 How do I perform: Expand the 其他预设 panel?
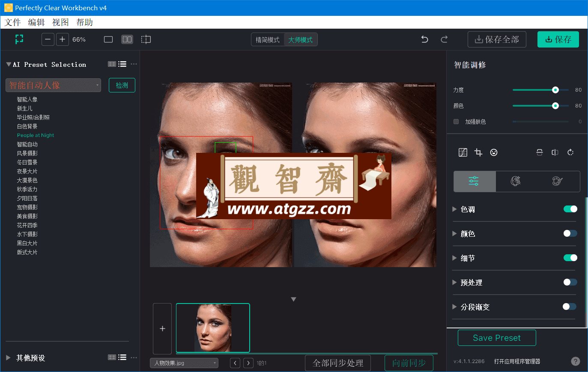point(8,357)
